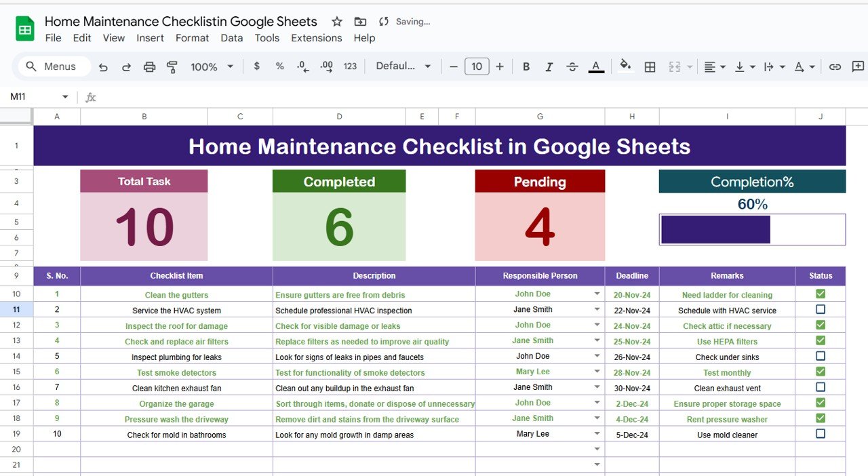868x476 pixels.
Task: Click the merge cells icon
Action: click(675, 66)
